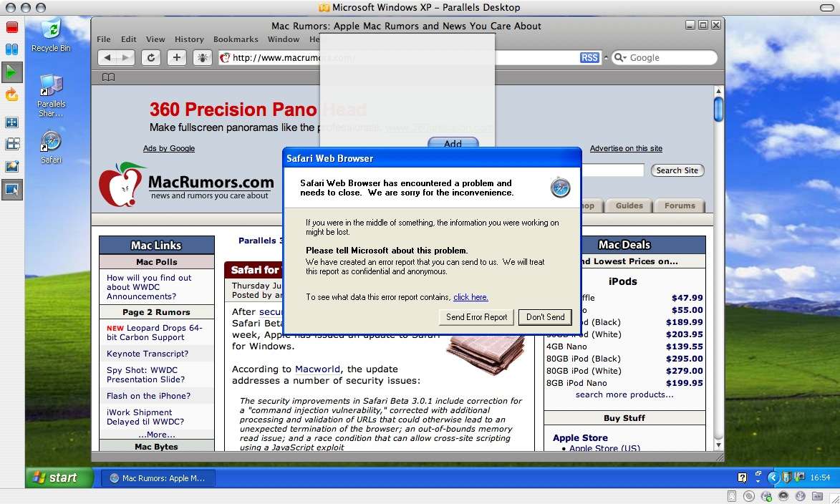This screenshot has height=504, width=840.
Task: Click 'search more products...' link in Mac Deals
Action: [624, 394]
